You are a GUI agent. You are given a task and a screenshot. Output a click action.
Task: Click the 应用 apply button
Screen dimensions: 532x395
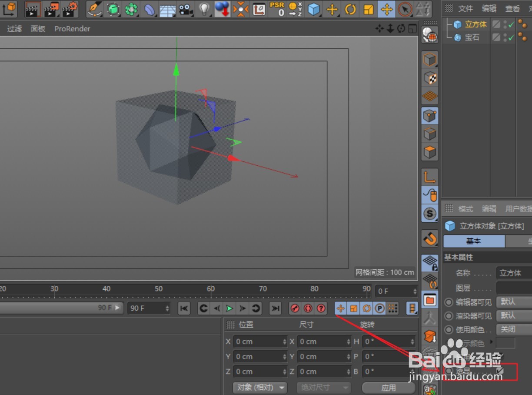point(389,387)
